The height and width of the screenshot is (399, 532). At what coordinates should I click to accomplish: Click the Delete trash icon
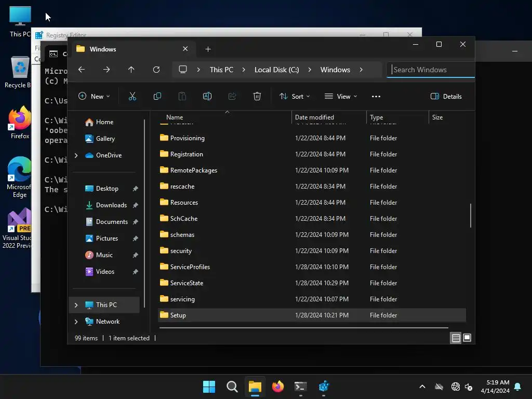point(257,96)
